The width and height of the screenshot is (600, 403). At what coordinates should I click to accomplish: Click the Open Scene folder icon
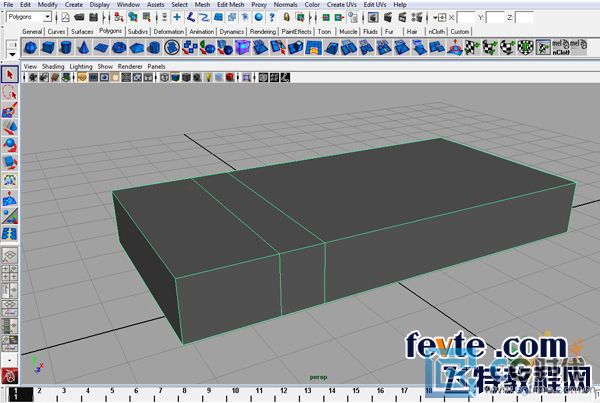pyautogui.click(x=79, y=17)
